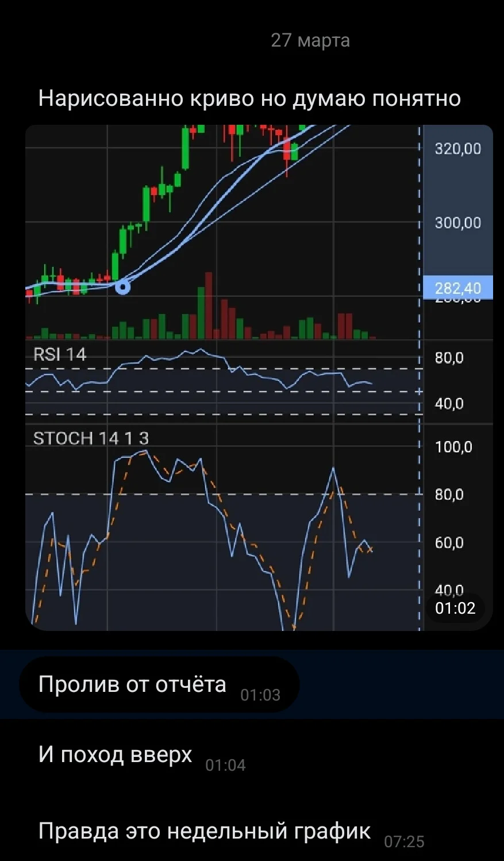Click the highlighted 282,40 current price tag
Screen dimensions: 504x861
point(458,288)
